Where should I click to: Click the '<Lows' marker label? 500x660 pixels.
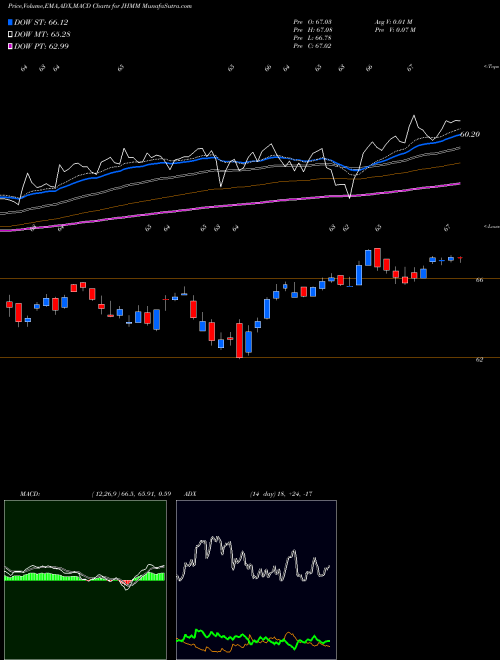(491, 226)
